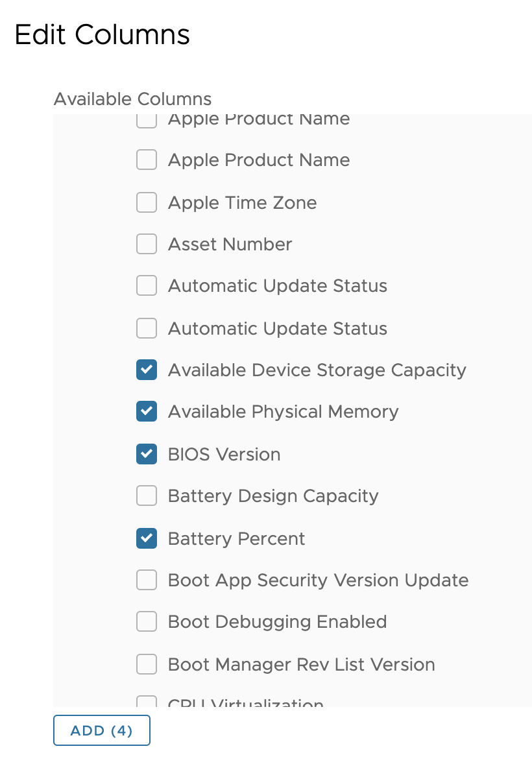532x777 pixels.
Task: Disable the Available Physical Memory column
Action: click(x=147, y=411)
